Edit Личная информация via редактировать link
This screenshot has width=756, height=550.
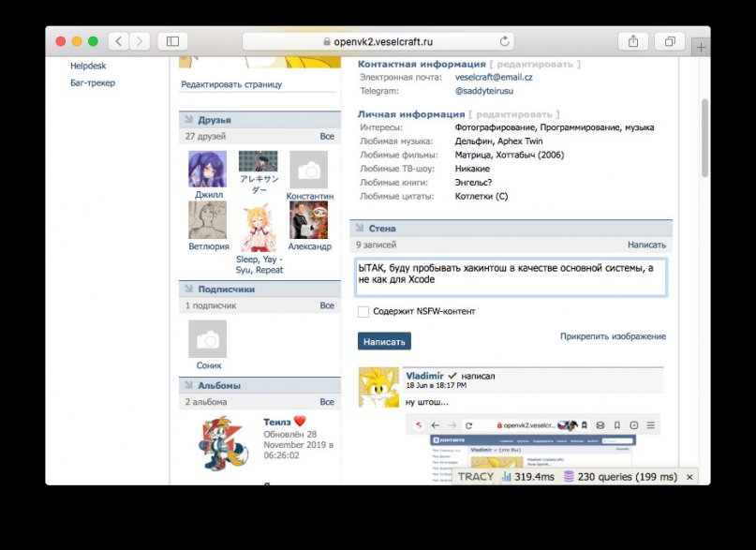coord(514,114)
